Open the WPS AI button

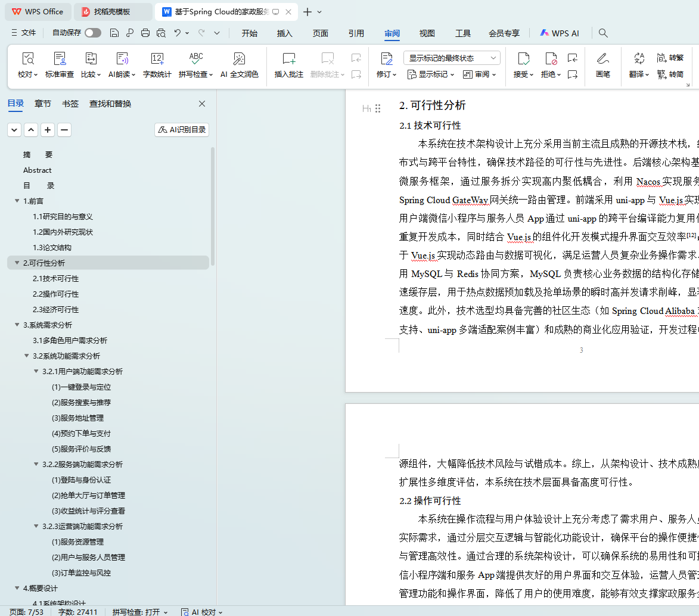[x=559, y=33]
